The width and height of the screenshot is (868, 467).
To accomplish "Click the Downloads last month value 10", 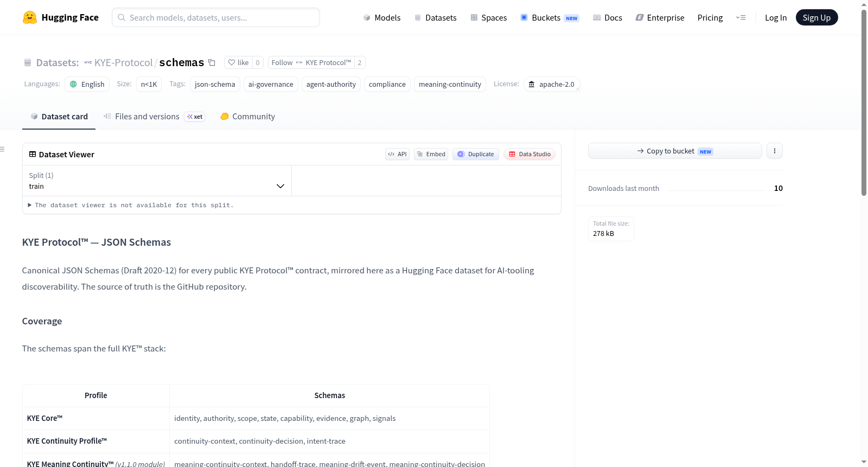I will [778, 188].
